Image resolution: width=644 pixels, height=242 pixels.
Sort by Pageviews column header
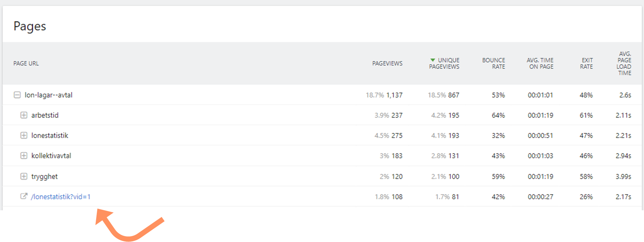click(387, 63)
